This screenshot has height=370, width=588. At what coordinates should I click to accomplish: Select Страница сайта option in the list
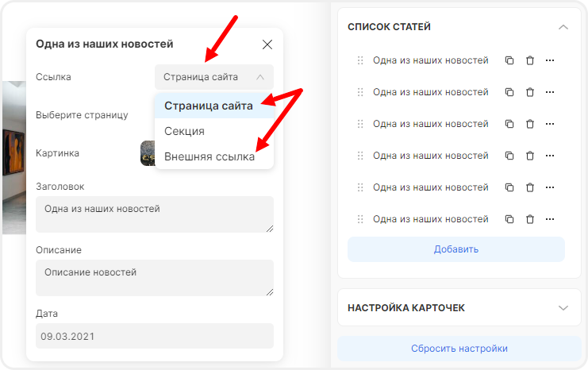pyautogui.click(x=209, y=106)
